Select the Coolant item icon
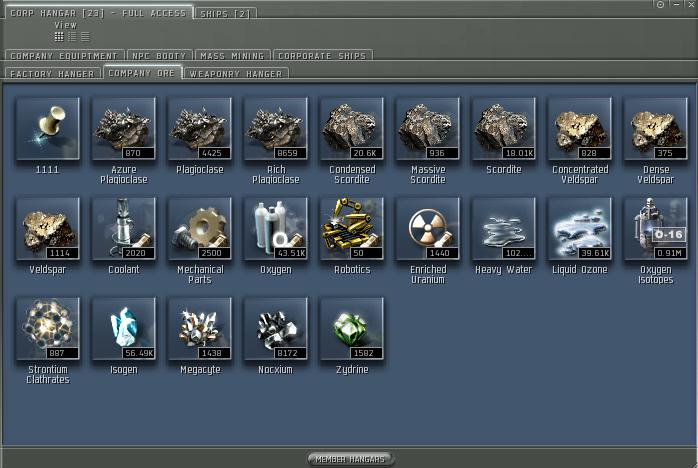 coord(124,229)
